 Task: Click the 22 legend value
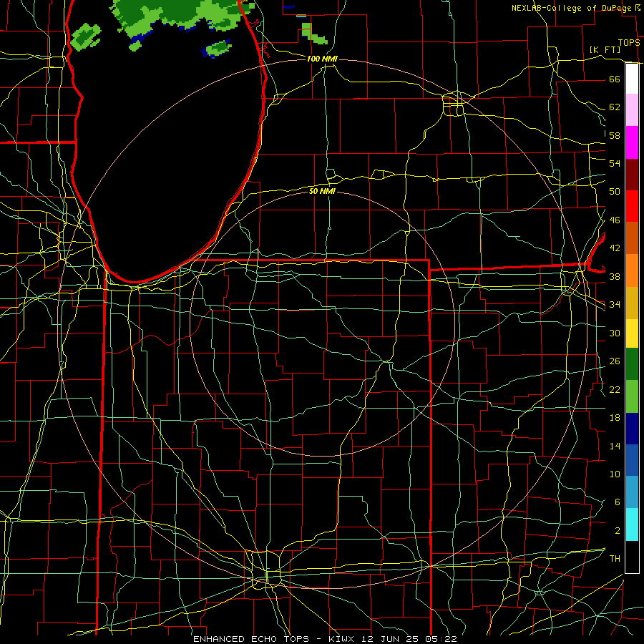pyautogui.click(x=615, y=389)
